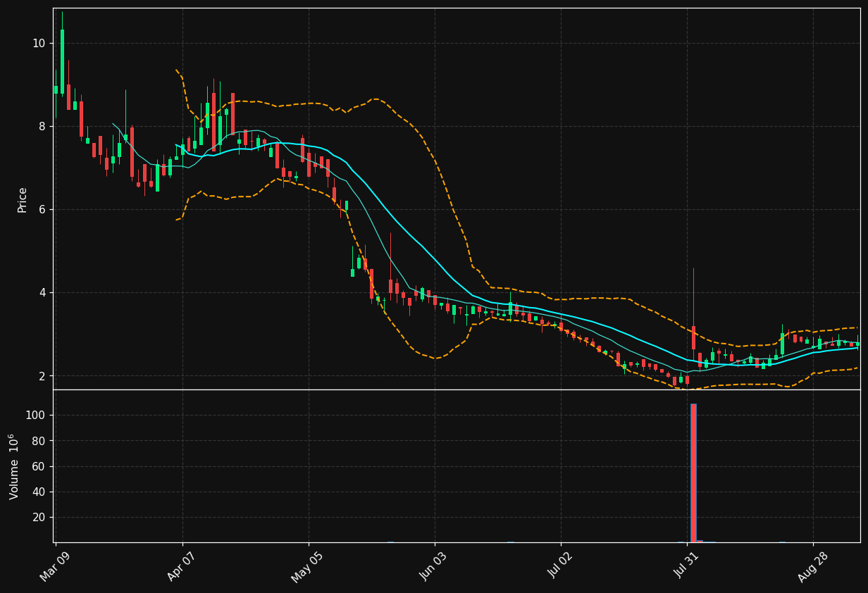Click the Apr 07 date label
Screen dimensions: 868x593
[x=182, y=567]
